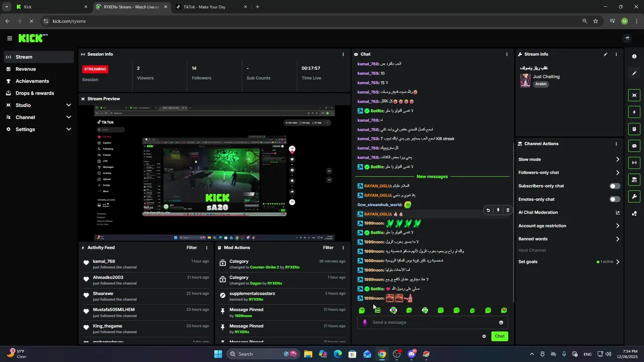Open Slow mode options

coord(569,159)
